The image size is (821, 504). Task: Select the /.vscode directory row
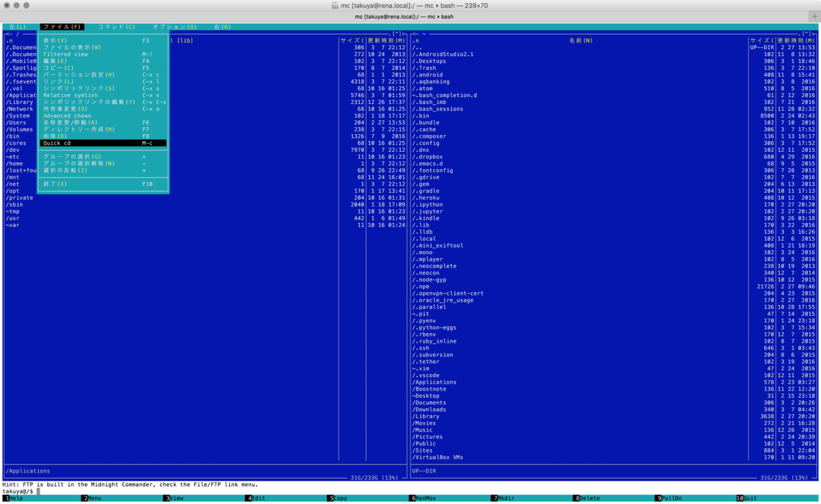(x=614, y=375)
